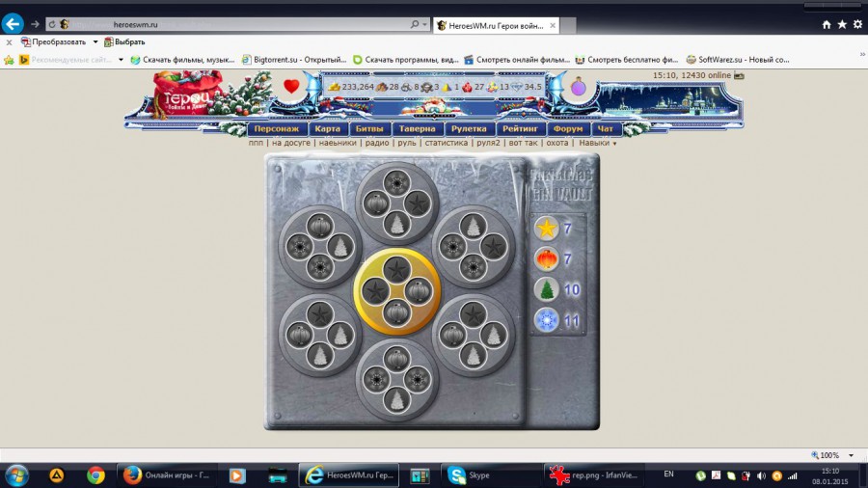868x488 pixels.
Task: Switch to rep.png IrfanView taskbar window
Action: (x=594, y=475)
